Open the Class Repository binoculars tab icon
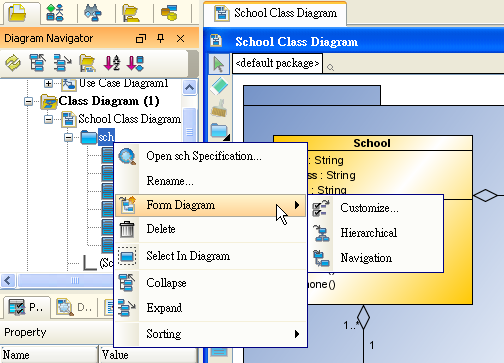The image size is (504, 363). (93, 13)
